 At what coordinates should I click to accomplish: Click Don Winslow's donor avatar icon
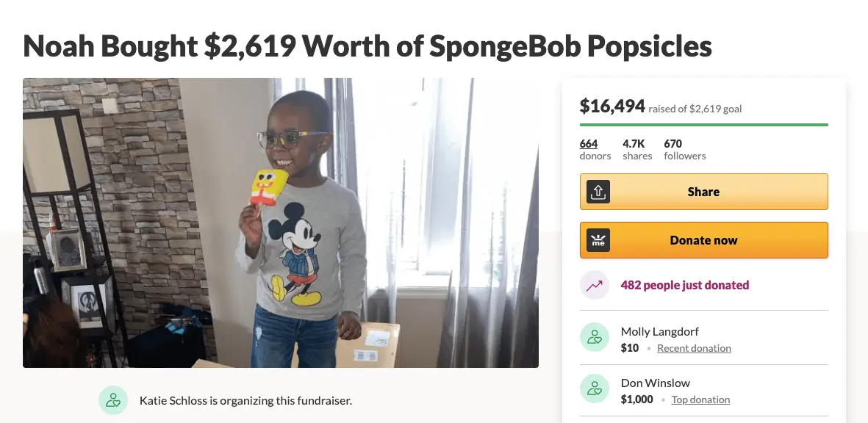pyautogui.click(x=594, y=389)
